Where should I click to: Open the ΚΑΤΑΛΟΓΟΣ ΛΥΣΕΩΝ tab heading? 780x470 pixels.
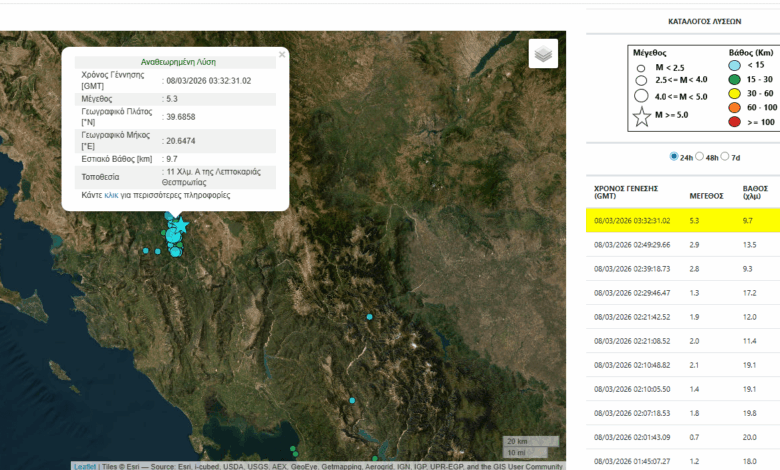click(681, 20)
